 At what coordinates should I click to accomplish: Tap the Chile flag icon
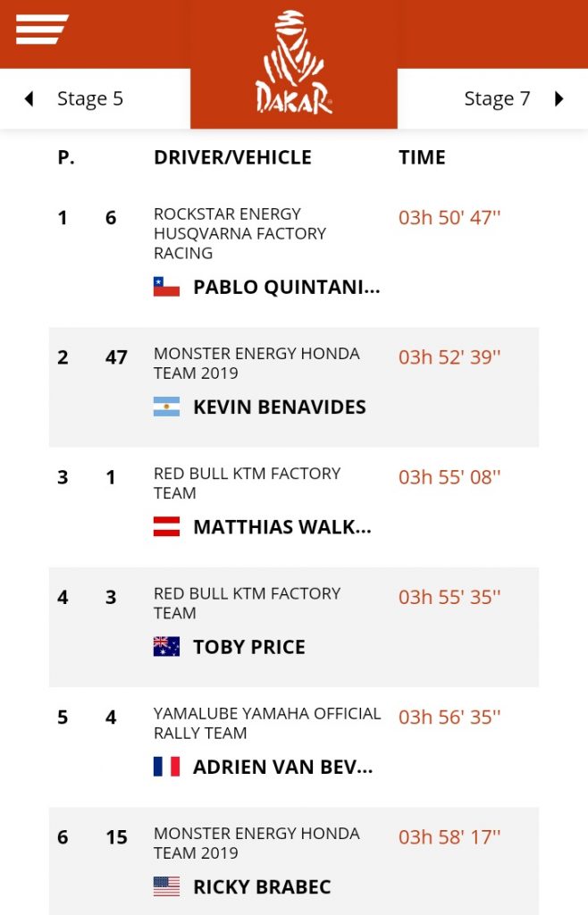point(167,287)
